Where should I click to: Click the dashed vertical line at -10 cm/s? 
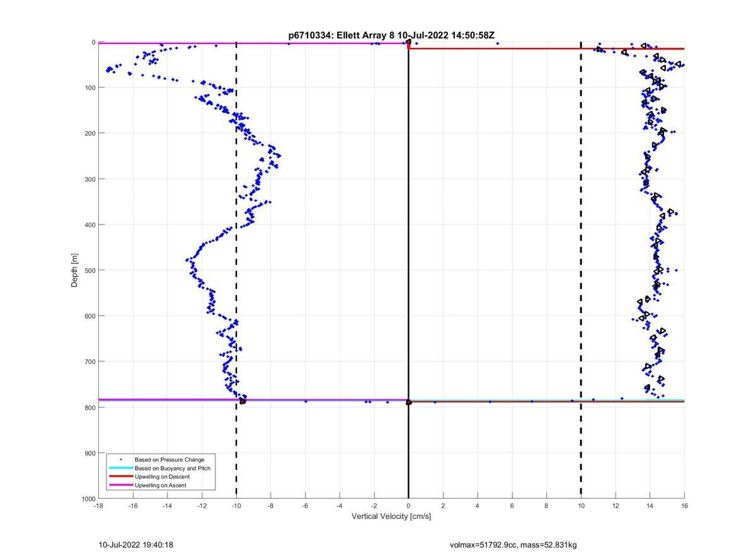(236, 270)
